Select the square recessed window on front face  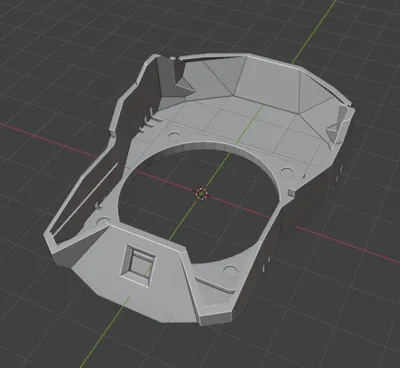tap(139, 264)
